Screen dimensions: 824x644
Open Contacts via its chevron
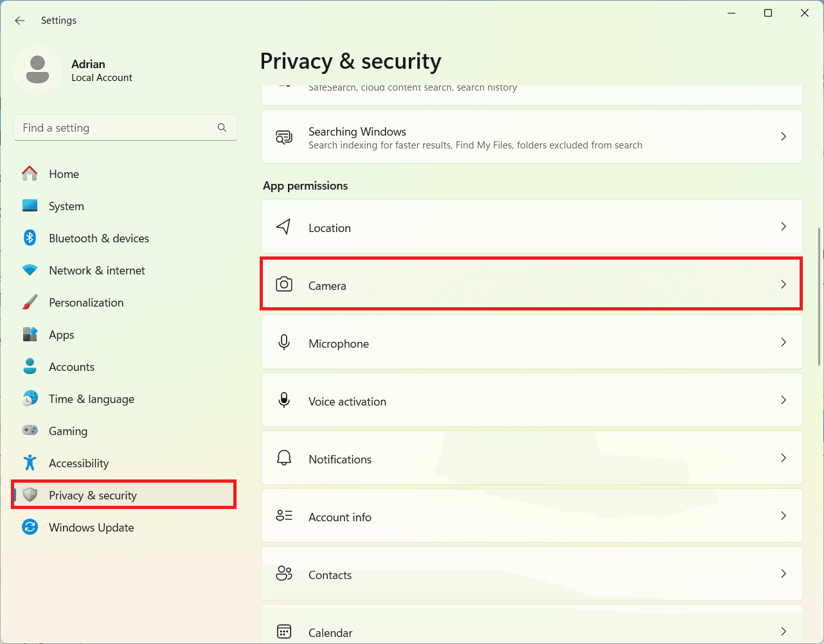point(784,573)
